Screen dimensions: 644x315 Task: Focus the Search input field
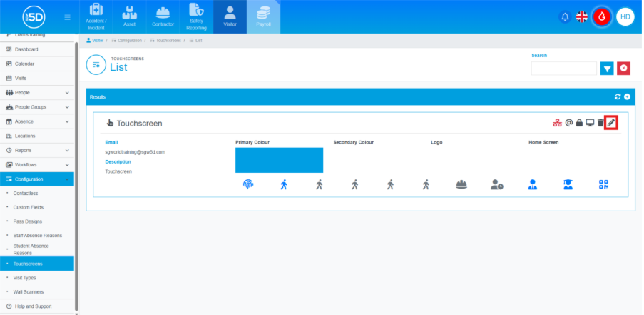tap(564, 69)
